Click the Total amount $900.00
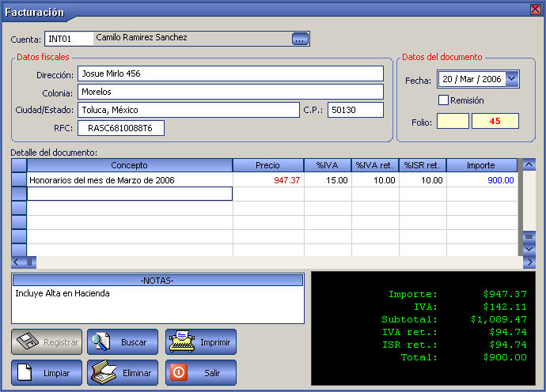 pos(505,357)
